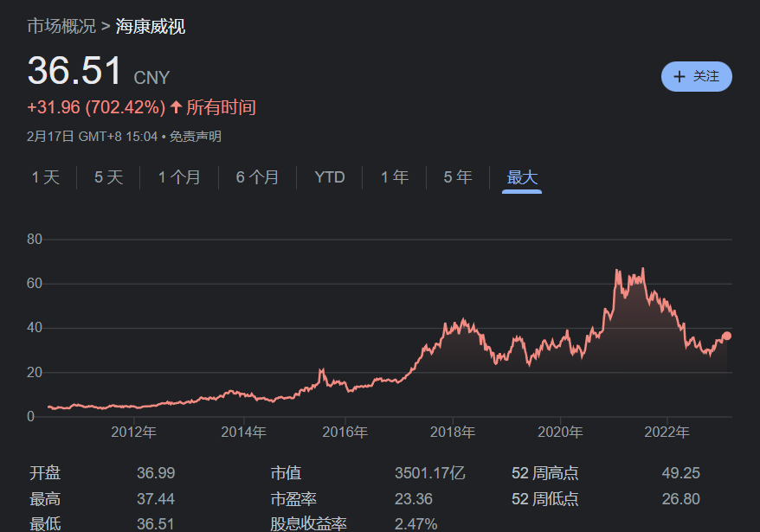This screenshot has height=532, width=760.
Task: Open the 市场概况 breadcrumb link
Action: point(61,26)
